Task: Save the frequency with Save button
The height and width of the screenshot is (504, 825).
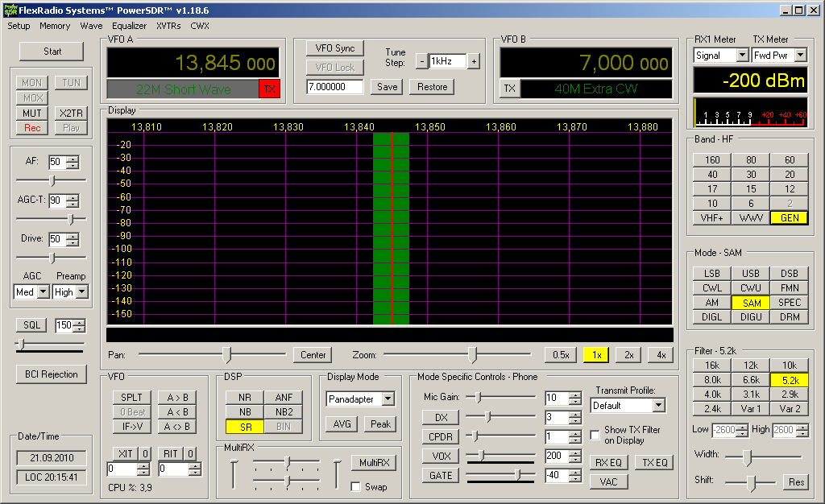Action: tap(388, 87)
